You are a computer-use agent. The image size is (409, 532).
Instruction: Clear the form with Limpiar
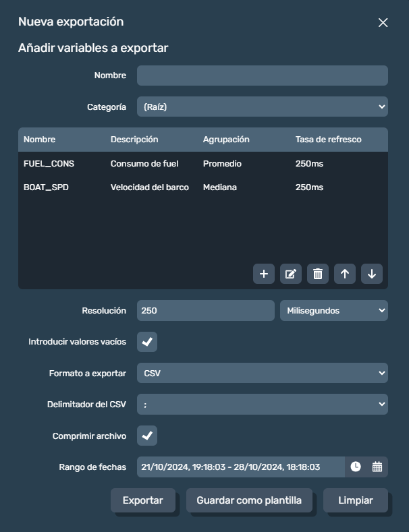tap(355, 500)
